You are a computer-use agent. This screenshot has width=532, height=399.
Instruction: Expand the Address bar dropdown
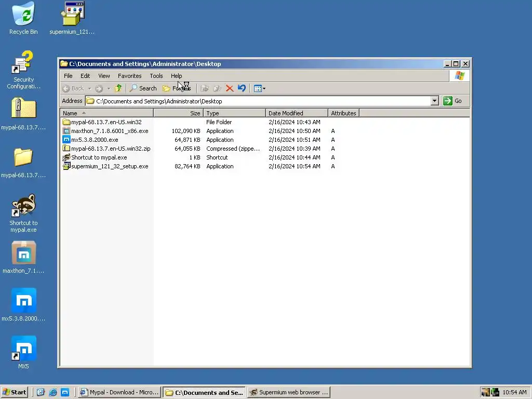click(x=435, y=101)
